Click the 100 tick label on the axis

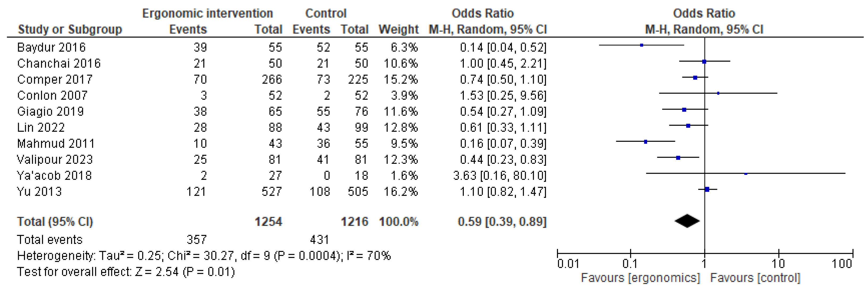click(x=841, y=263)
